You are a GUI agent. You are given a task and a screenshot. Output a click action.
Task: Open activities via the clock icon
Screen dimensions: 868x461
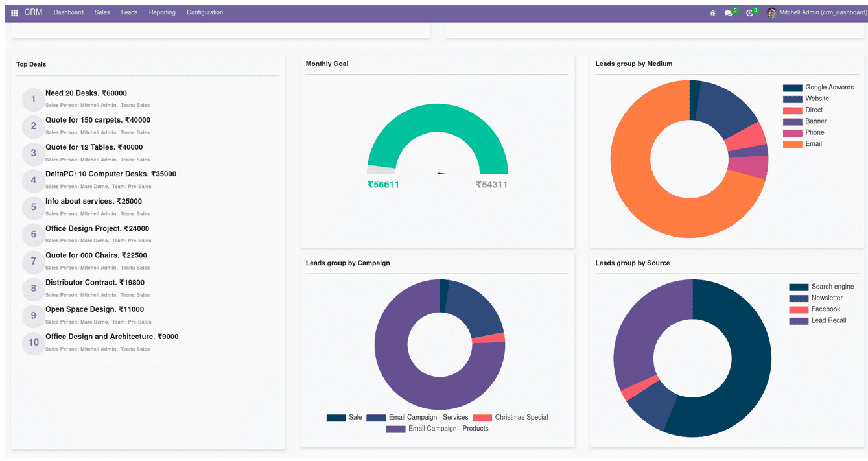pyautogui.click(x=749, y=12)
